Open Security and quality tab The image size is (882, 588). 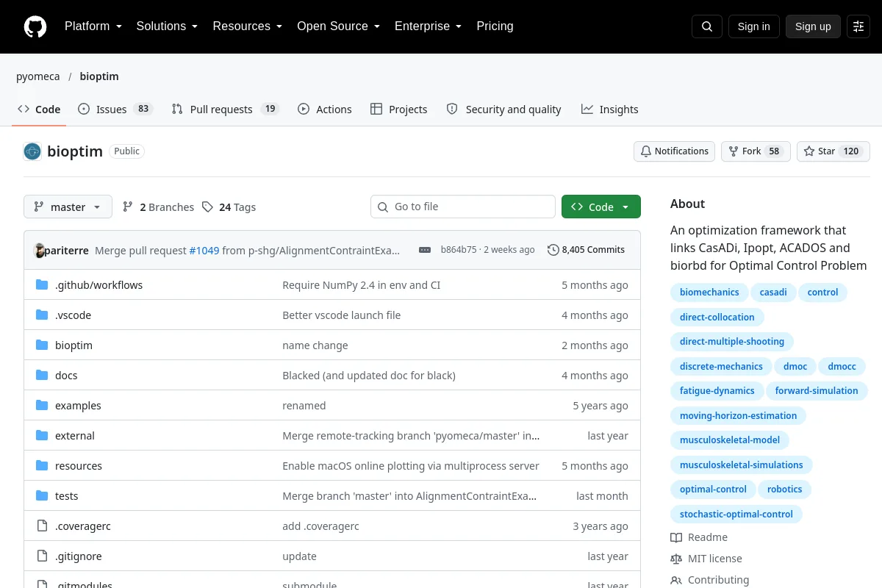click(504, 109)
